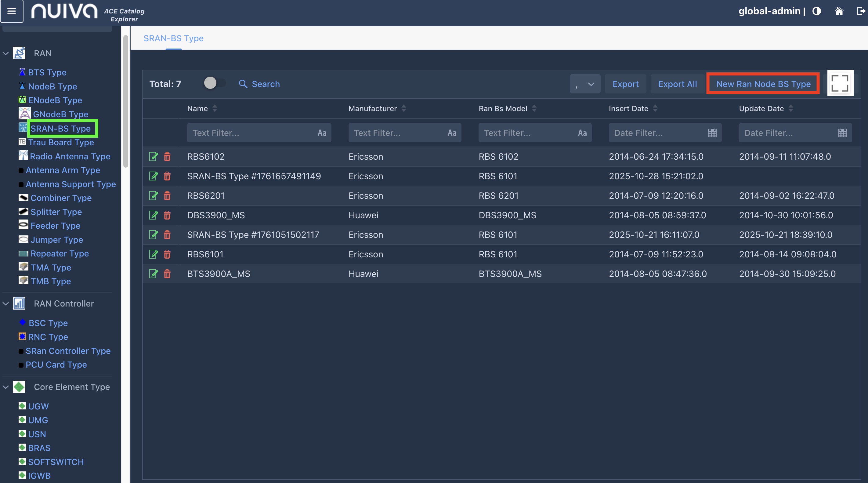The height and width of the screenshot is (483, 868).
Task: Toggle theme contrast icon in header
Action: (816, 12)
